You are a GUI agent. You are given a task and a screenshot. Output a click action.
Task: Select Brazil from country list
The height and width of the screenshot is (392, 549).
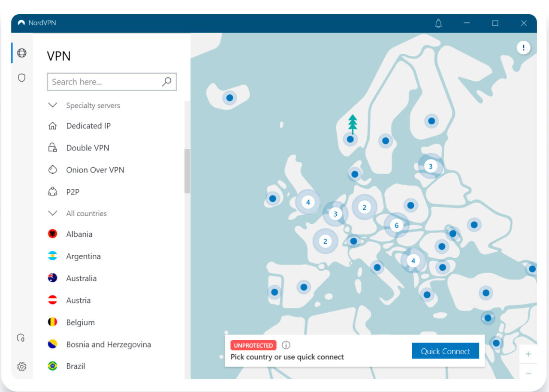point(75,366)
